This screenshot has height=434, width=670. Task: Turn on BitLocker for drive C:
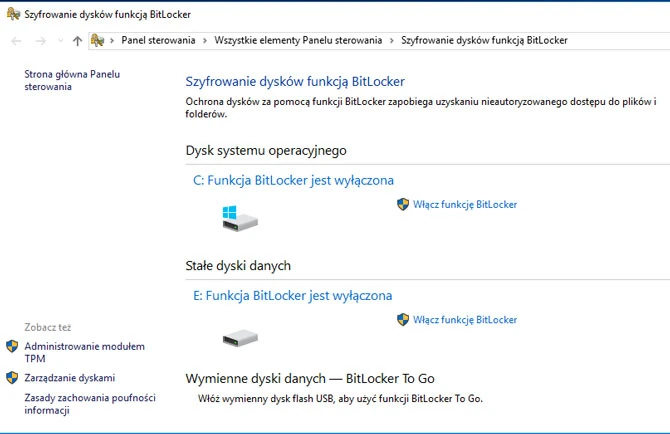click(465, 204)
